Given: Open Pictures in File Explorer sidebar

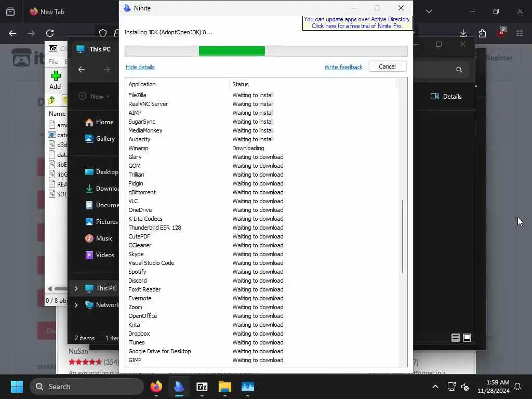Looking at the screenshot, I should tap(101, 222).
